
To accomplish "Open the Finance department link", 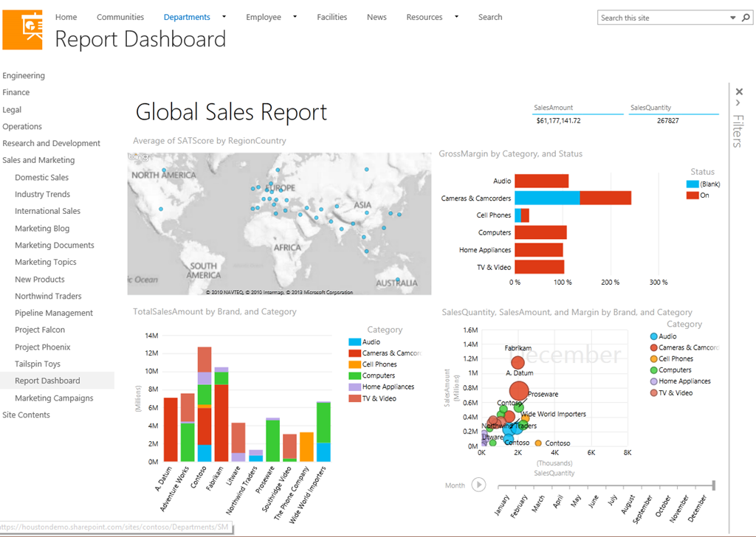I will coord(16,92).
